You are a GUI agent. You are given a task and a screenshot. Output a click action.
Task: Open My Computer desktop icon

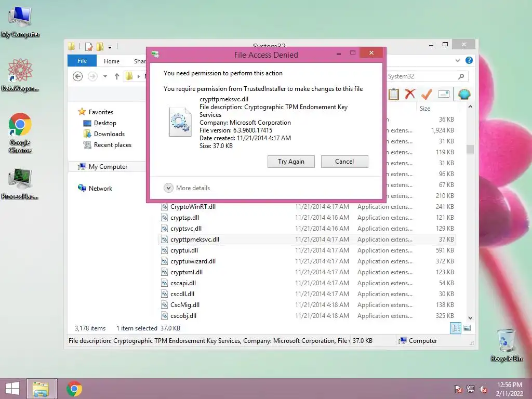coord(20,21)
